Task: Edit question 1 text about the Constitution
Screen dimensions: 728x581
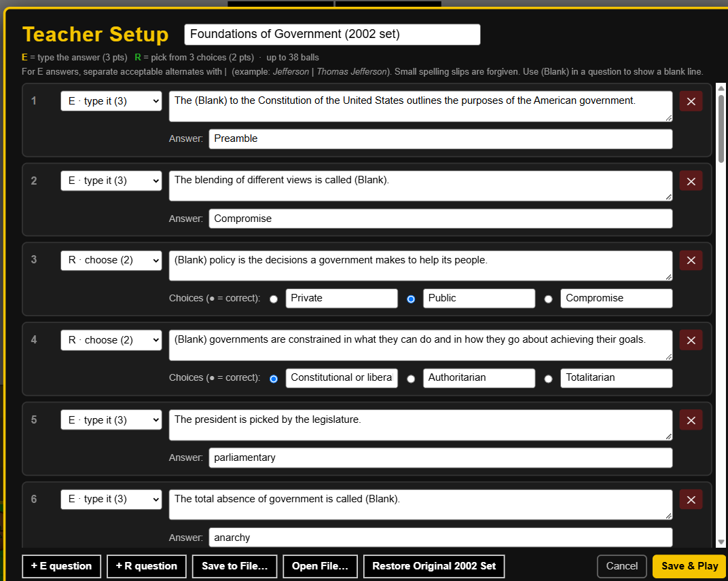Action: tap(420, 107)
